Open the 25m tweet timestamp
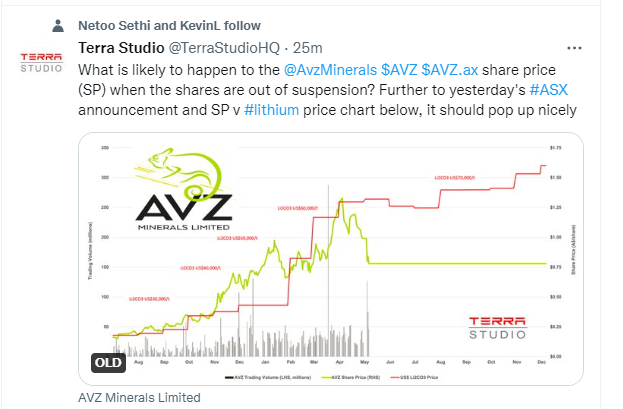The width and height of the screenshot is (623, 409). pyautogui.click(x=308, y=48)
